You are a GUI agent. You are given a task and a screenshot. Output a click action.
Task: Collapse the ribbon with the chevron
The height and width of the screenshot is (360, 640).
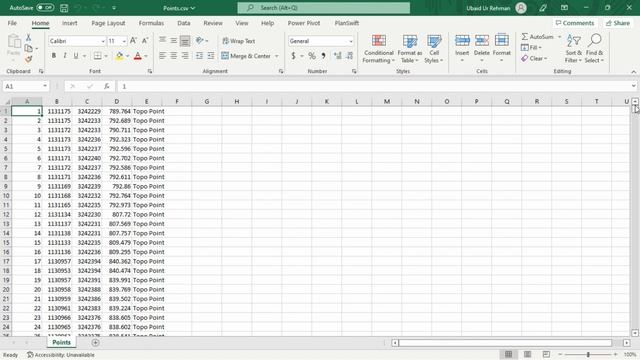[x=633, y=72]
